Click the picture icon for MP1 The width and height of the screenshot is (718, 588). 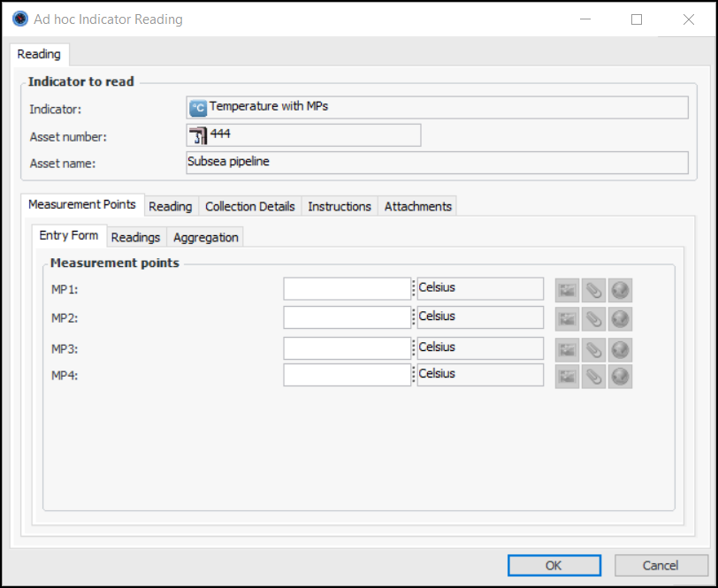click(567, 290)
